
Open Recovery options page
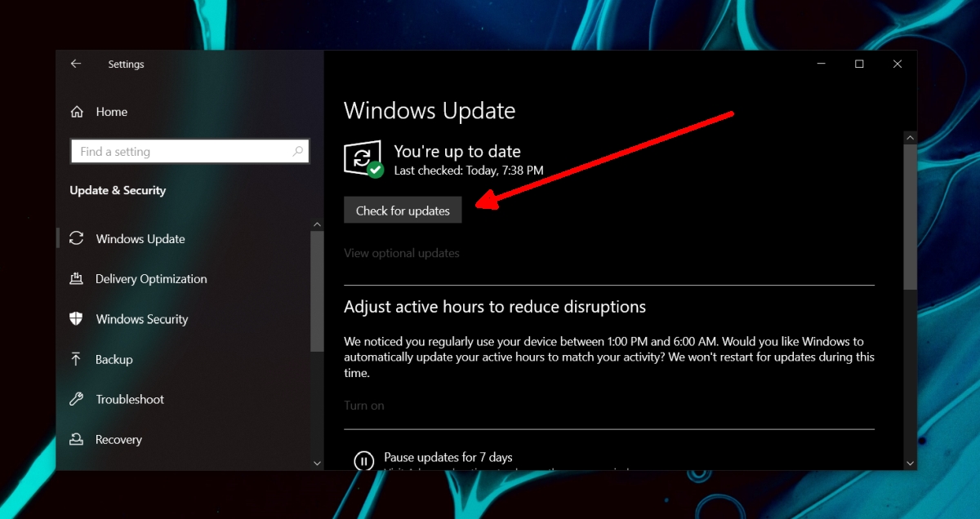[118, 439]
